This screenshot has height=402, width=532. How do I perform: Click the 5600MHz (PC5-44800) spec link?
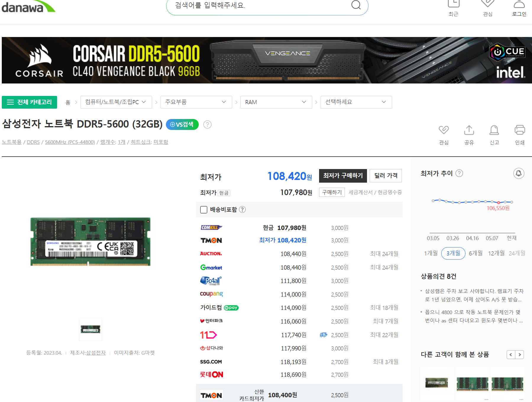pos(70,142)
